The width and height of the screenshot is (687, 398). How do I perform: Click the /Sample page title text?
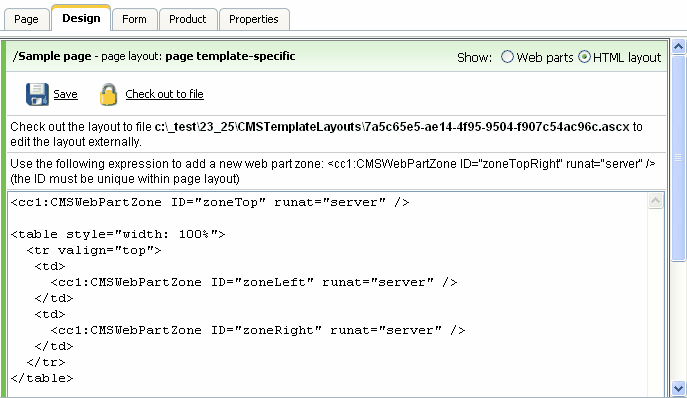52,57
